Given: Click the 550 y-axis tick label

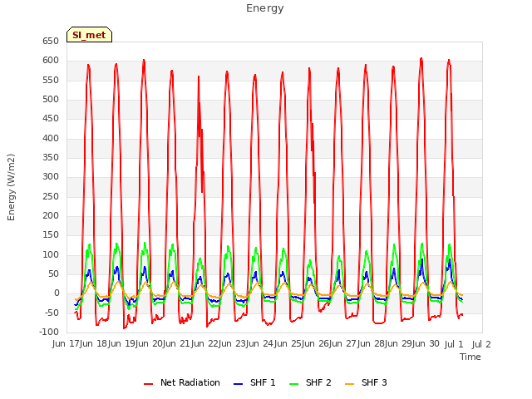Looking at the screenshot, I should [51, 81].
